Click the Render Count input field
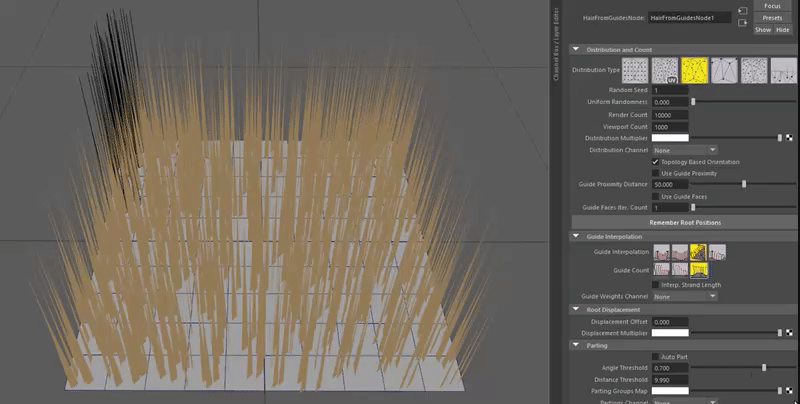The width and height of the screenshot is (800, 404). point(669,114)
